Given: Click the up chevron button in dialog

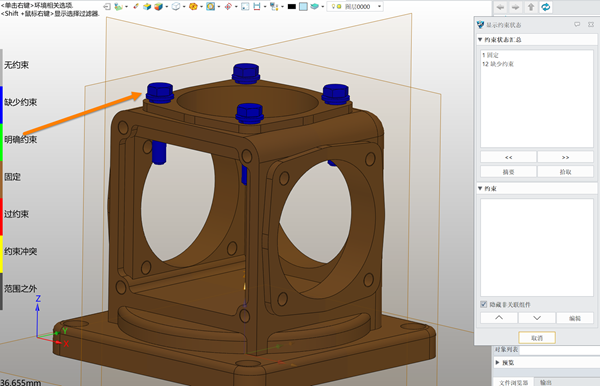Looking at the screenshot, I should point(499,318).
